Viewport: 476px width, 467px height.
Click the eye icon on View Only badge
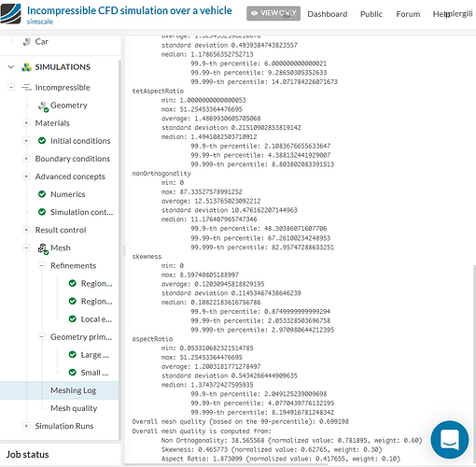255,13
